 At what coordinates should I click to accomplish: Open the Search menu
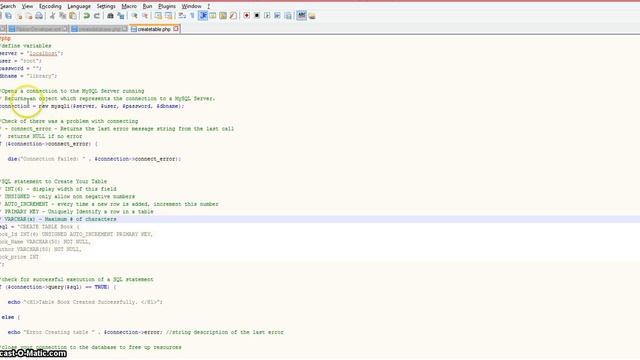(8, 7)
